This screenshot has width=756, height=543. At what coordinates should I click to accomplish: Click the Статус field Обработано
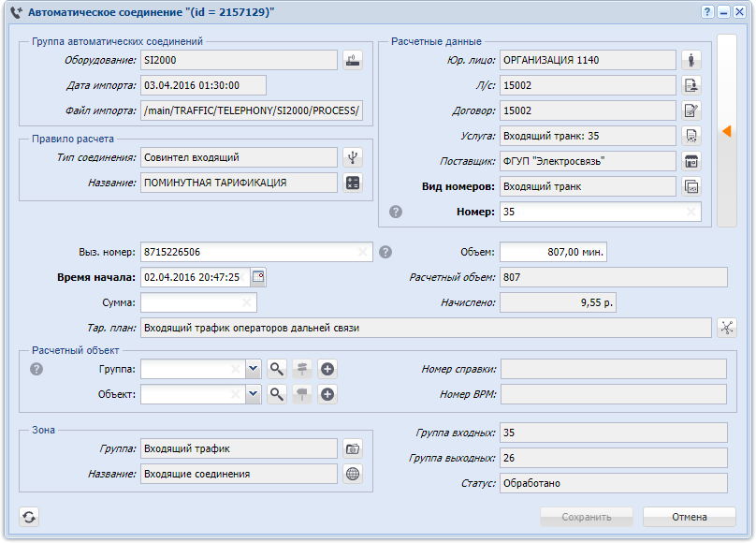(613, 483)
